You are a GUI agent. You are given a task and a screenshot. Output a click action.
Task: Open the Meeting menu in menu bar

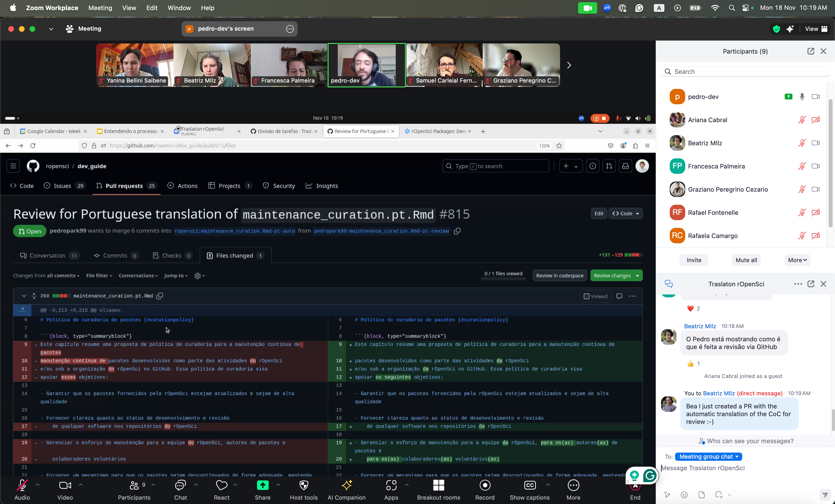click(100, 8)
